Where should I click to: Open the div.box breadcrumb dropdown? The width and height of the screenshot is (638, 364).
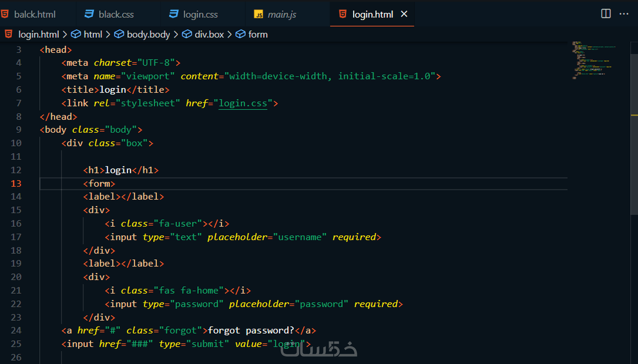click(x=209, y=34)
